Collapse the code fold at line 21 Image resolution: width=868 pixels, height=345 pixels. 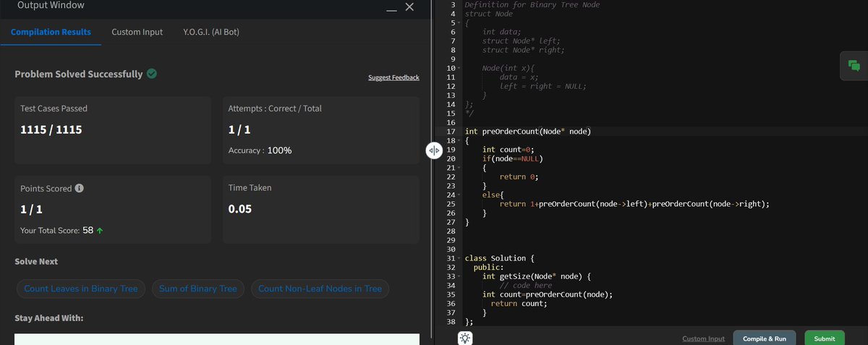(460, 168)
